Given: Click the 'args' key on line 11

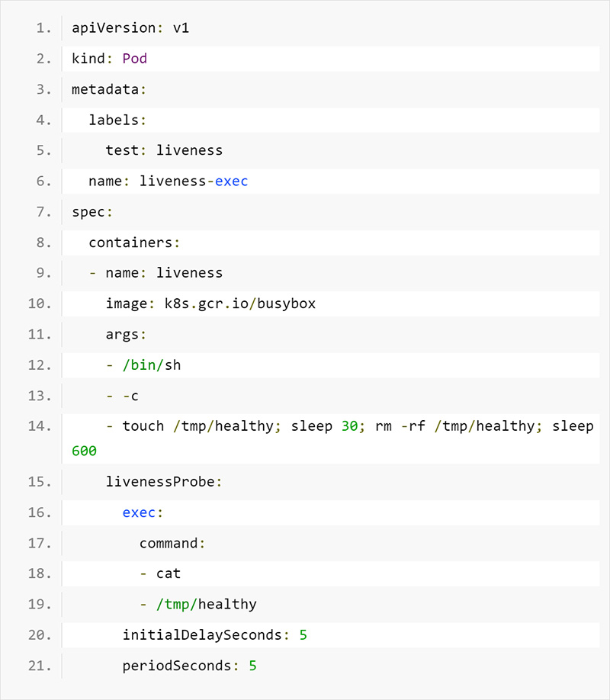Looking at the screenshot, I should (x=122, y=334).
